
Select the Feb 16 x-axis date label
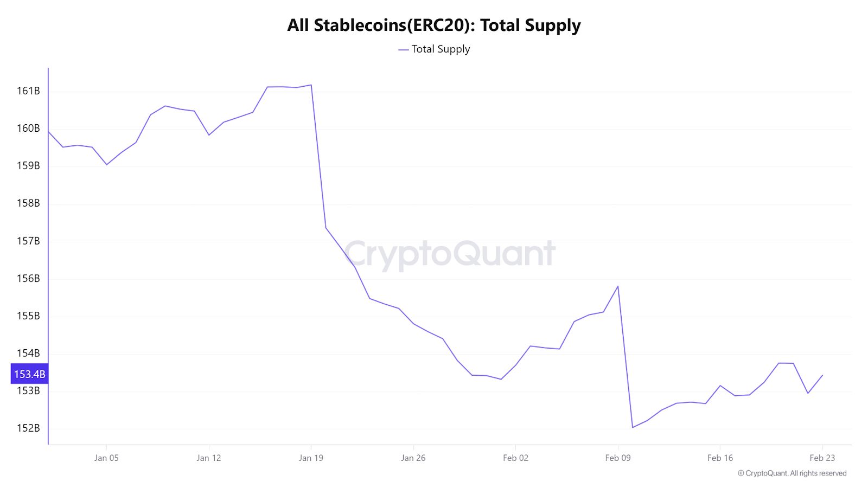[x=720, y=458]
